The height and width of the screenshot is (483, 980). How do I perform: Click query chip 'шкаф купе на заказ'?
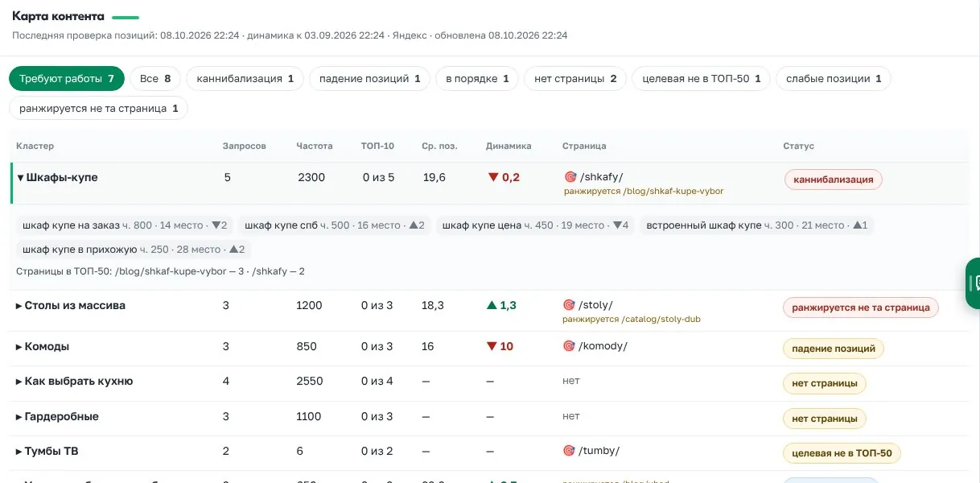[125, 225]
